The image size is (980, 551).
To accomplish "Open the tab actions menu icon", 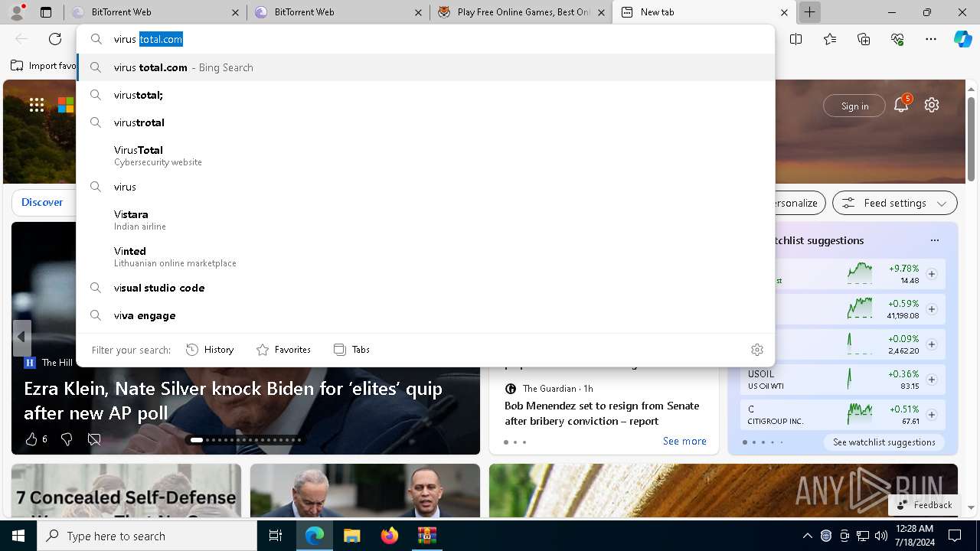I will click(x=46, y=12).
